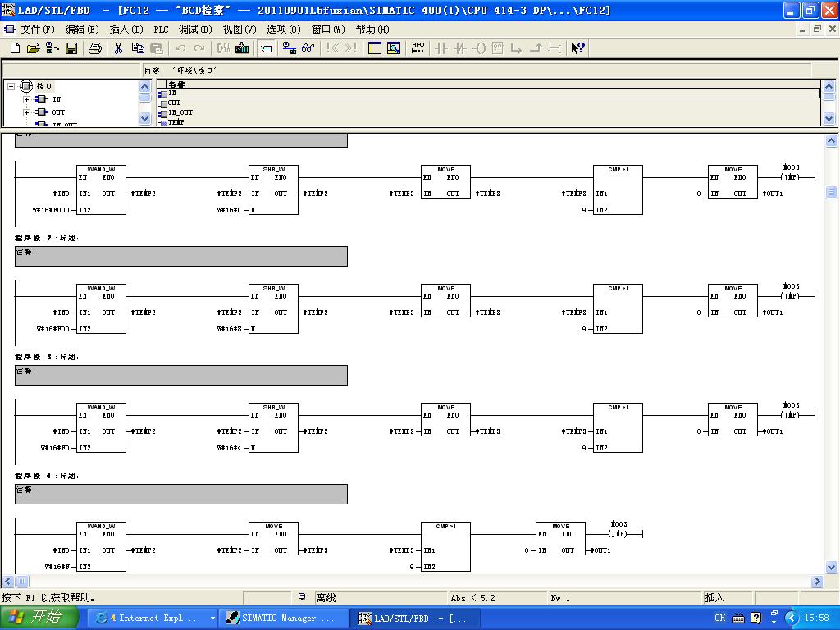The width and height of the screenshot is (840, 630).
Task: Expand the OUT node in the interface tree
Action: [26, 112]
